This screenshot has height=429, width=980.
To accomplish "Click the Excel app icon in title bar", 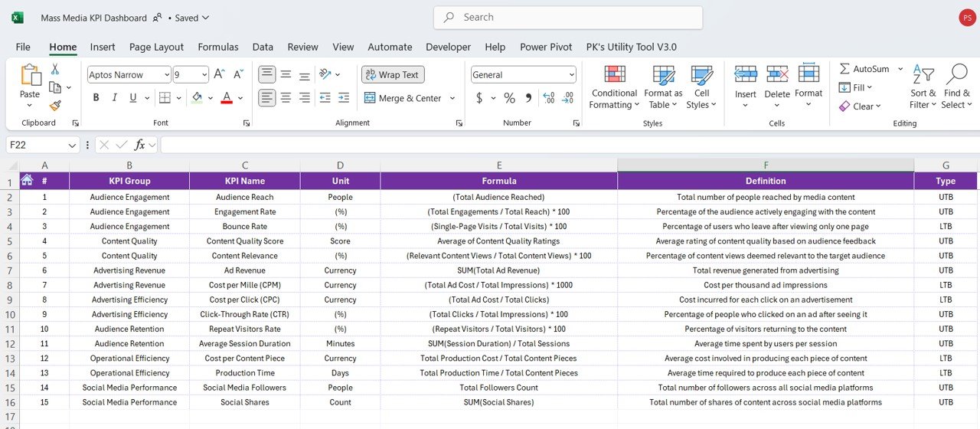I will (x=17, y=18).
